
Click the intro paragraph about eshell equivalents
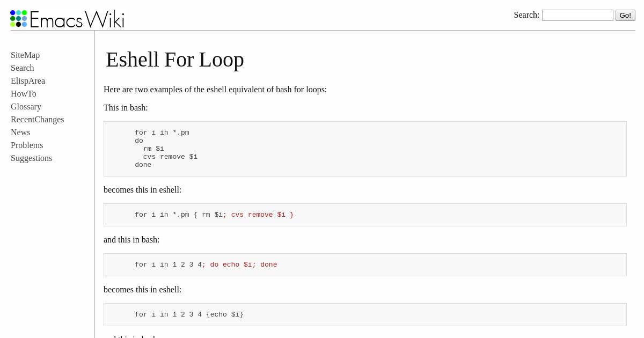(x=215, y=90)
